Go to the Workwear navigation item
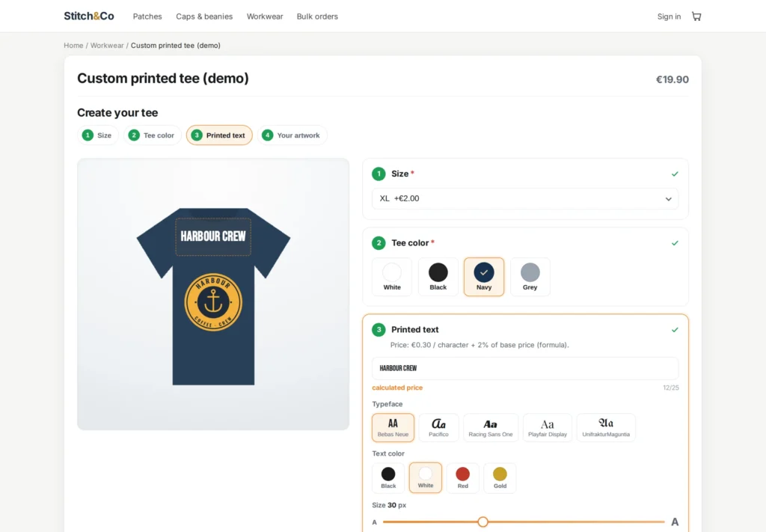This screenshot has height=532, width=766. (x=265, y=16)
